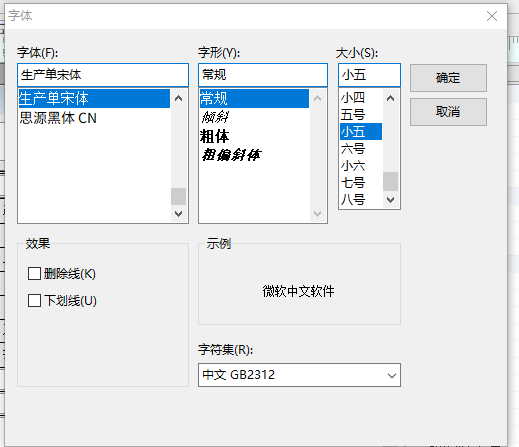
Task: Click down arrow in size list scrollbar
Action: [390, 200]
